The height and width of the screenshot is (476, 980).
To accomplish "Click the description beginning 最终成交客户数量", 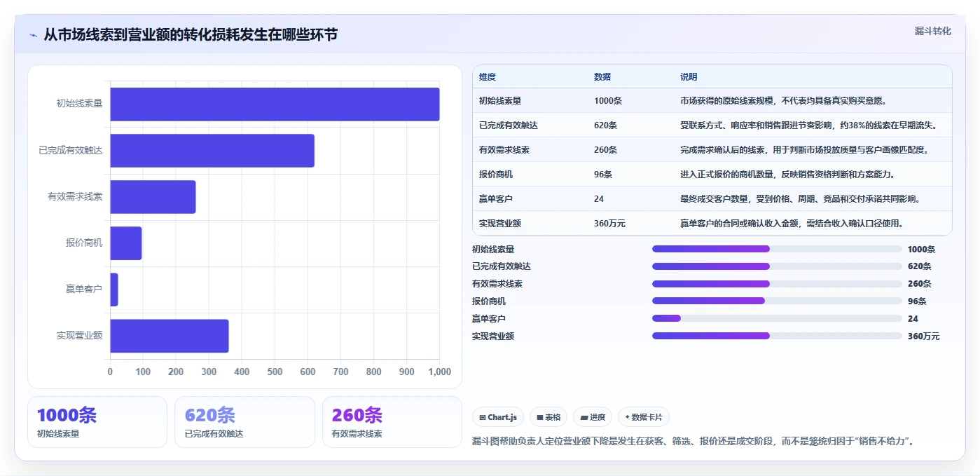I will pos(801,199).
